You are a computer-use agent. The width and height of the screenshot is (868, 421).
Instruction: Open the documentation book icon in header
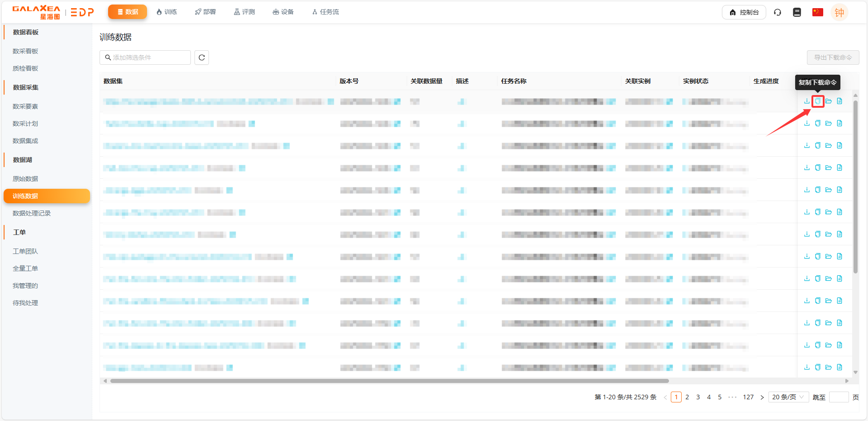[797, 12]
